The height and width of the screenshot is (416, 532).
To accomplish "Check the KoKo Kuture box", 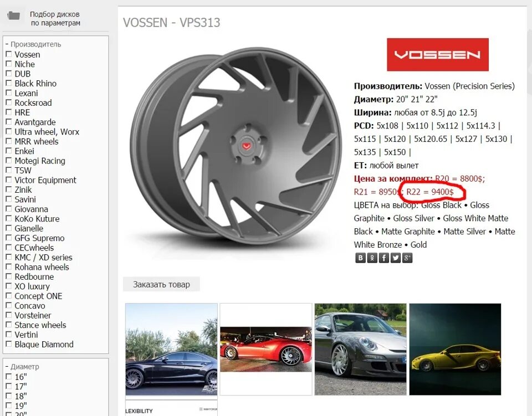I will (x=9, y=218).
